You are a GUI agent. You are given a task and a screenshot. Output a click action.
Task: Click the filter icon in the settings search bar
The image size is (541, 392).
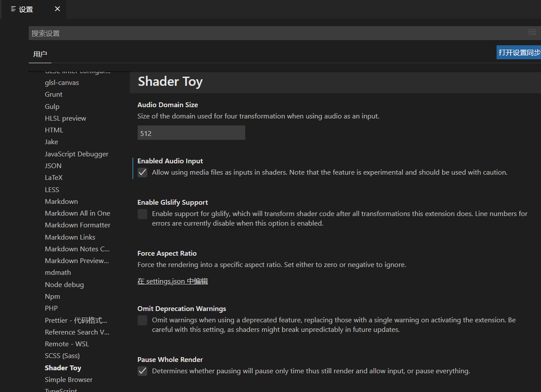point(532,33)
